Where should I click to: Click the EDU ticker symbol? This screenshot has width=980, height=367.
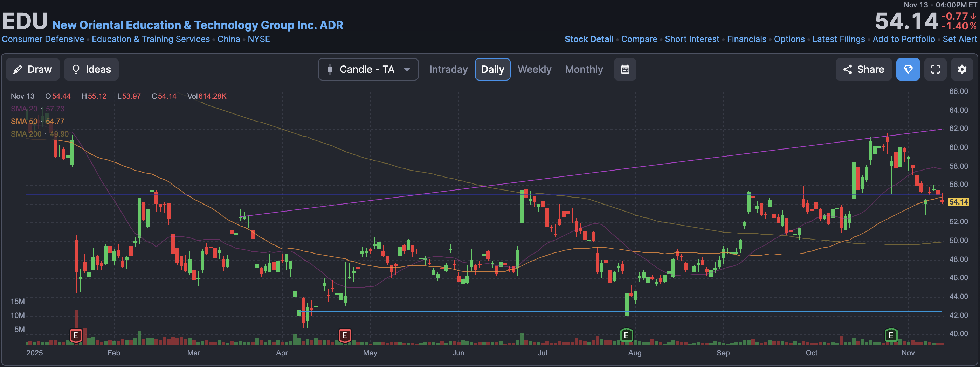25,21
